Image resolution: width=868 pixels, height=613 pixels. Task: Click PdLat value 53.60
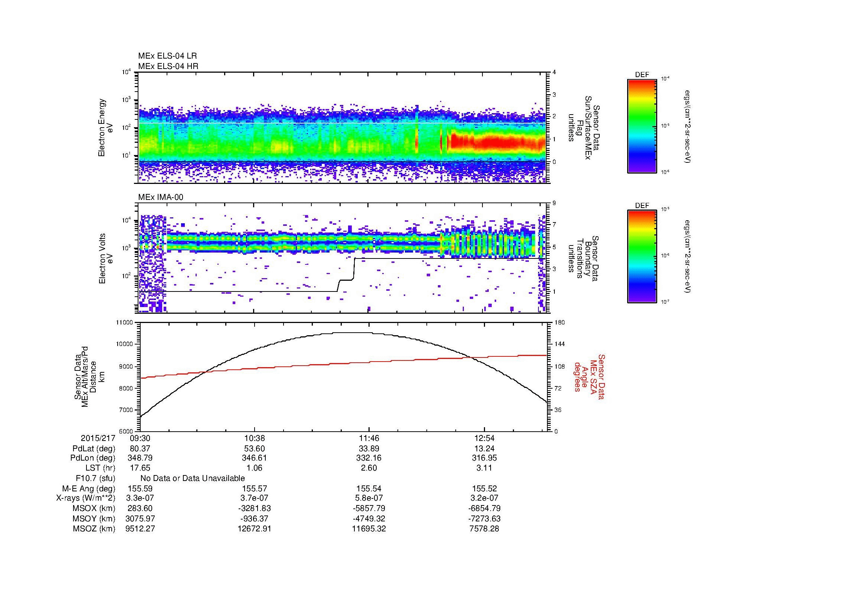point(255,449)
